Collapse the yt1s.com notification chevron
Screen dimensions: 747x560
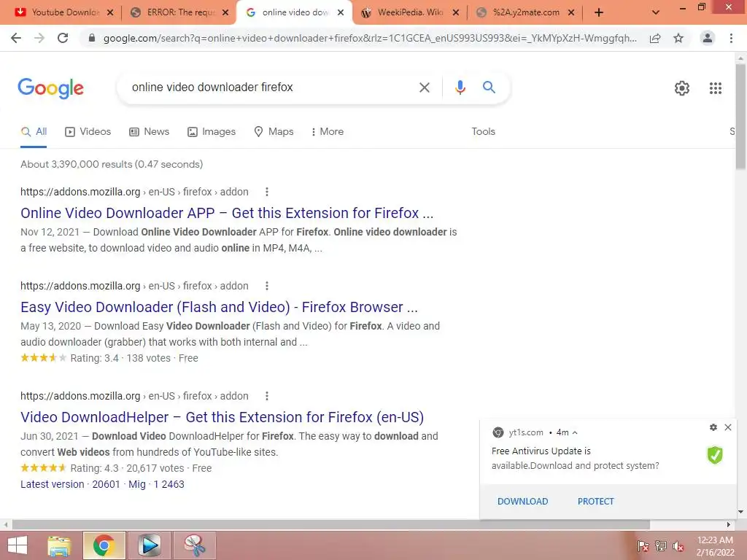coord(575,432)
